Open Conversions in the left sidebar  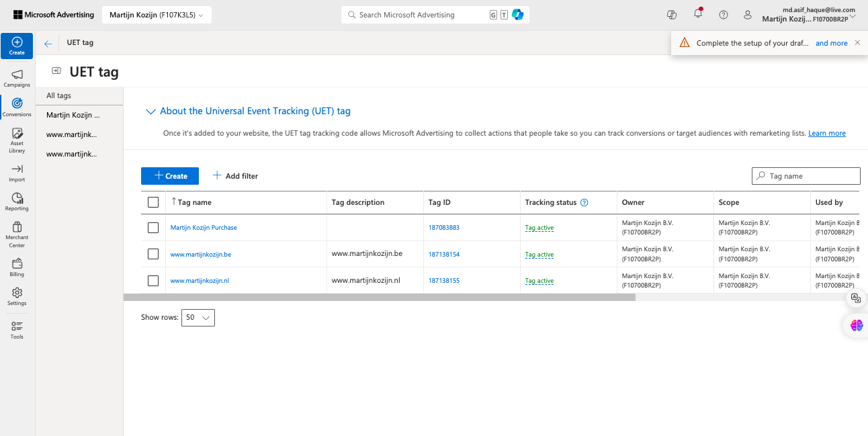click(x=17, y=107)
